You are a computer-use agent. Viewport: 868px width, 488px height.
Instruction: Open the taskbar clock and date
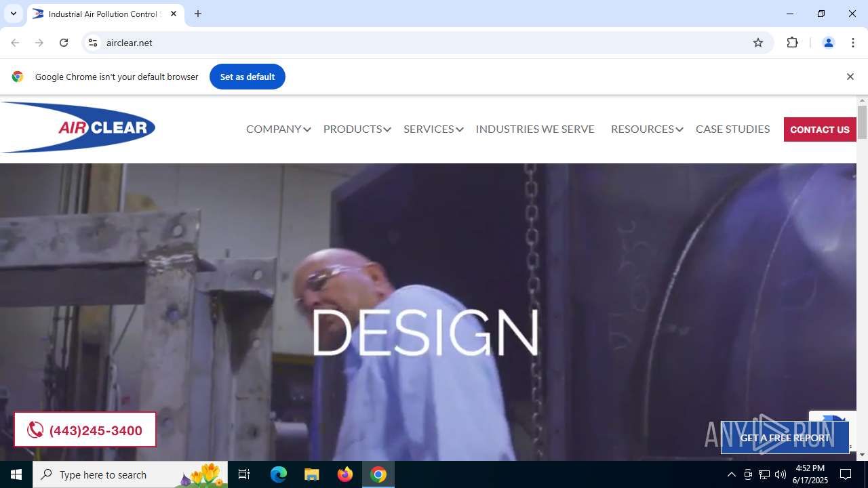[x=811, y=474]
